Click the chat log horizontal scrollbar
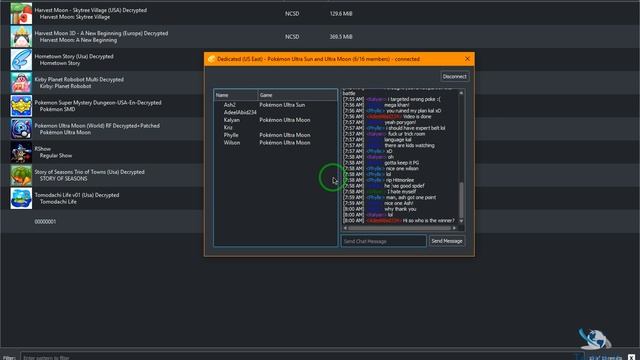Image resolution: width=640 pixels, height=360 pixels. [x=399, y=228]
